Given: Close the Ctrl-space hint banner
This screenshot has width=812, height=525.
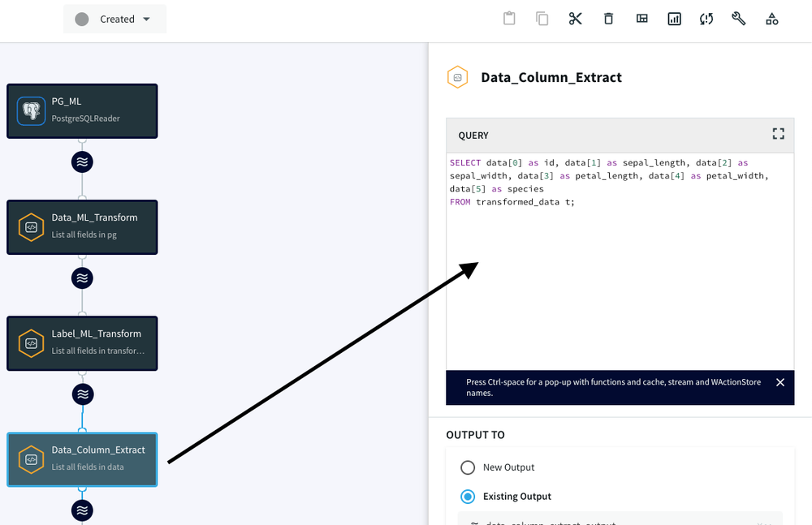Looking at the screenshot, I should [x=780, y=382].
